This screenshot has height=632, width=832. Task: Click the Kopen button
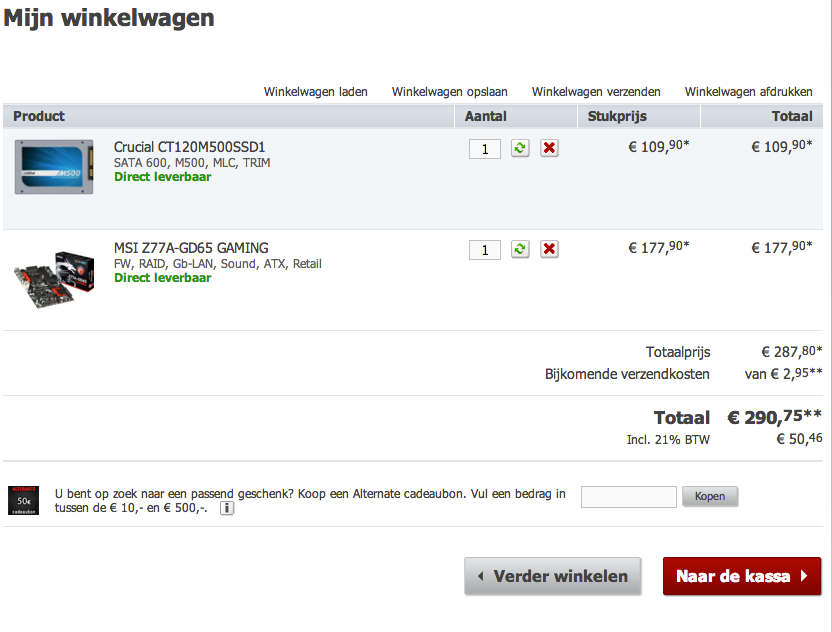tap(710, 496)
